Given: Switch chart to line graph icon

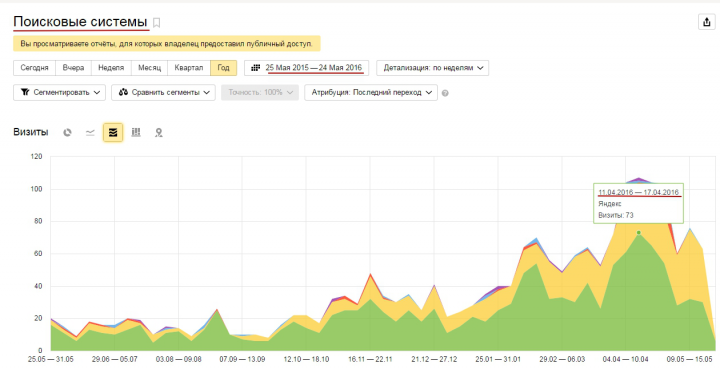Looking at the screenshot, I should point(90,133).
